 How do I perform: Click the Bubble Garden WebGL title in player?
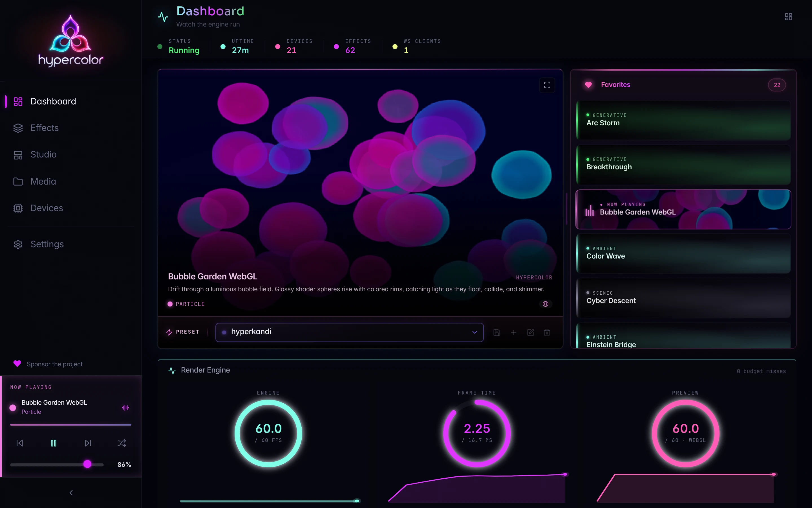[x=54, y=402]
